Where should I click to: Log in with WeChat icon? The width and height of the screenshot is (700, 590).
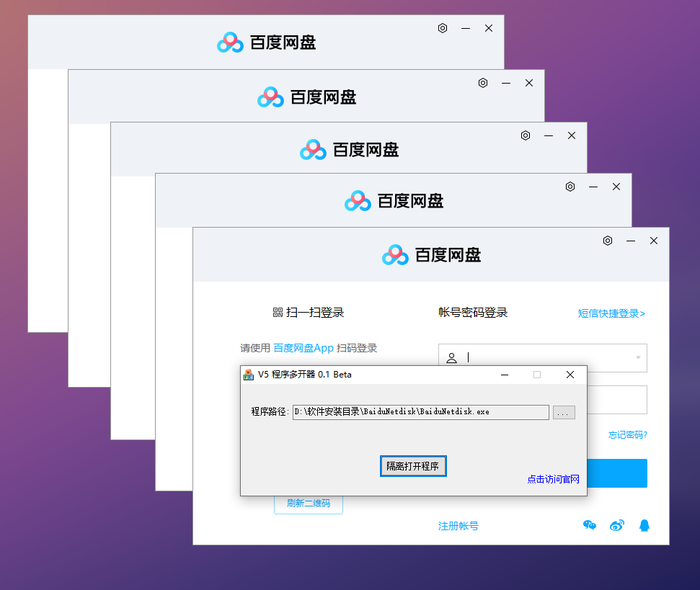point(590,525)
